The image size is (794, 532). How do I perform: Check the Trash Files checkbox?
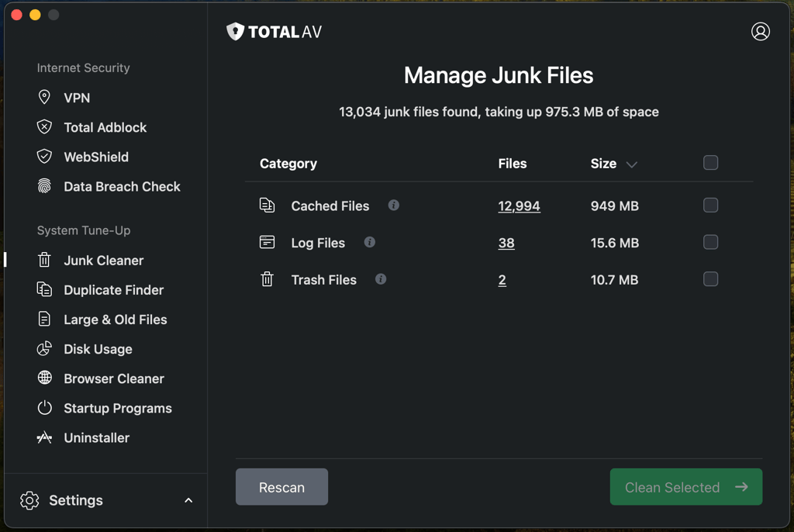pyautogui.click(x=710, y=278)
